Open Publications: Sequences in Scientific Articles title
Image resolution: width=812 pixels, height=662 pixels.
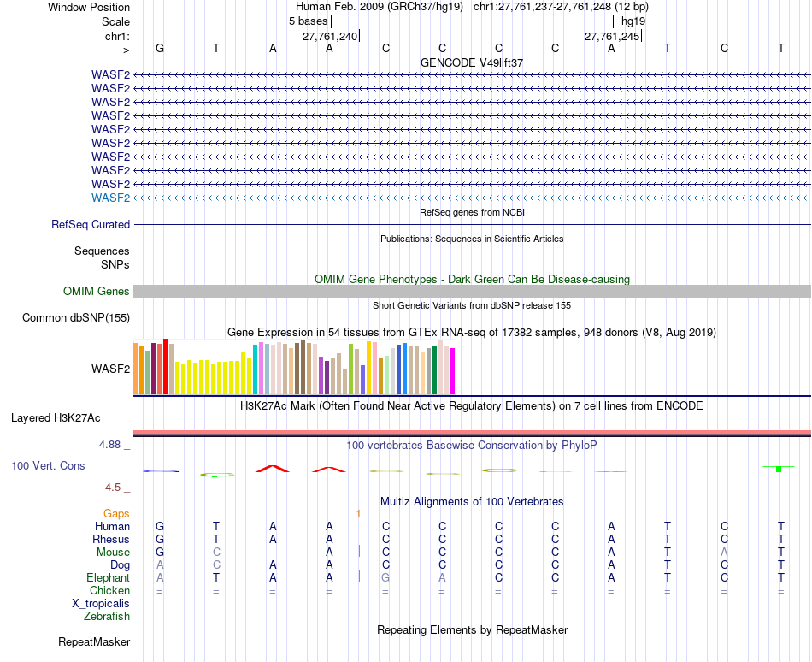(x=472, y=239)
